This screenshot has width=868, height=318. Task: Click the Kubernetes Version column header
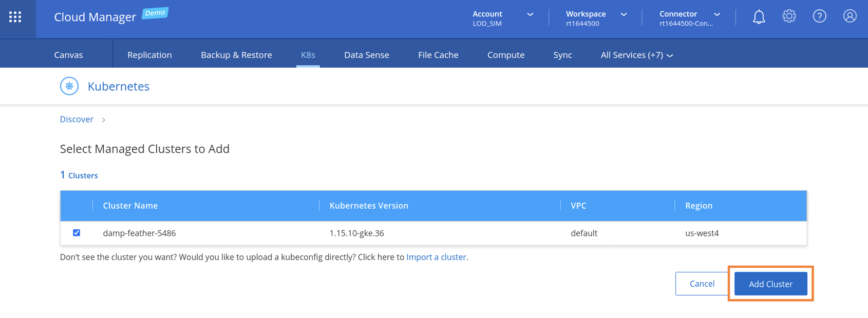tap(369, 206)
